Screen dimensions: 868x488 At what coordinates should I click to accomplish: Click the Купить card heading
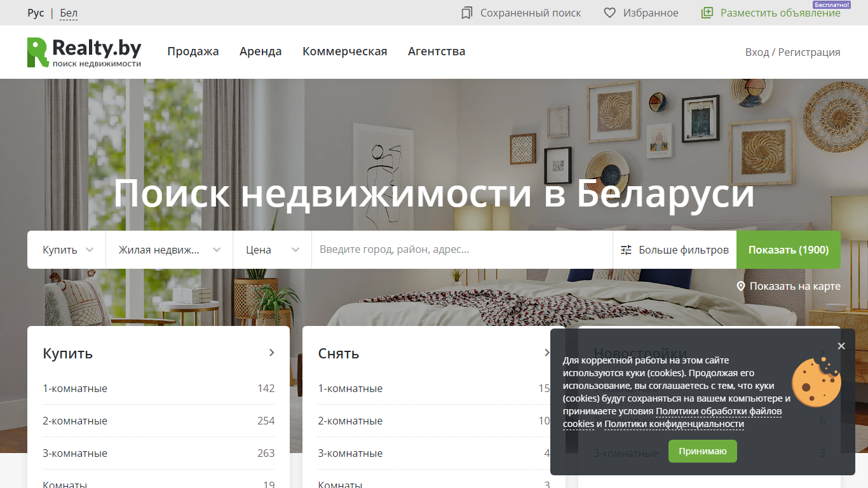click(68, 353)
